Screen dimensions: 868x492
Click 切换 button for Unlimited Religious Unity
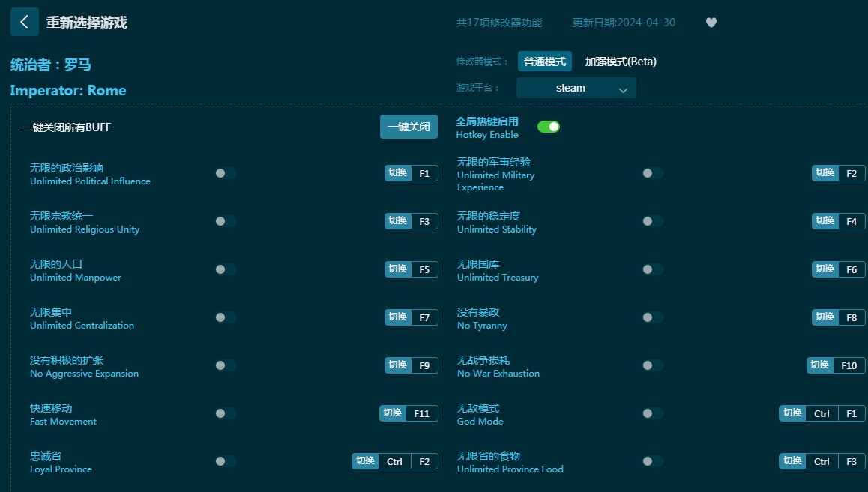click(398, 221)
